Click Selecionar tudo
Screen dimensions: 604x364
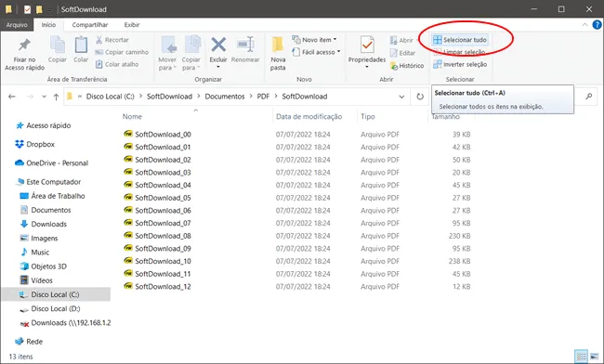[460, 40]
